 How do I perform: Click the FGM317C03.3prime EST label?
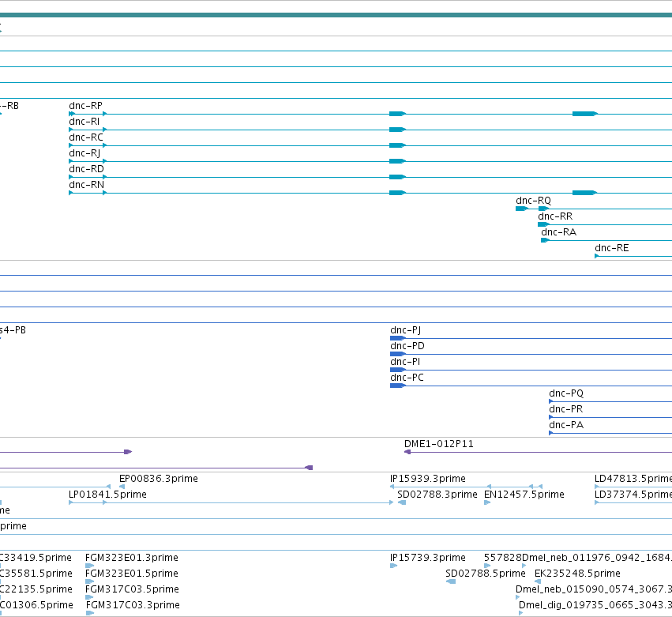coord(133,605)
